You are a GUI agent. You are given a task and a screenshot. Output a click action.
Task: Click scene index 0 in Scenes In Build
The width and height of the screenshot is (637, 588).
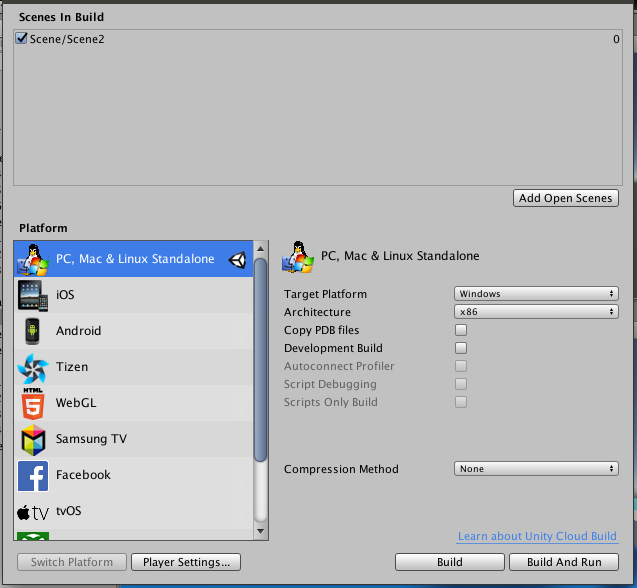point(616,39)
